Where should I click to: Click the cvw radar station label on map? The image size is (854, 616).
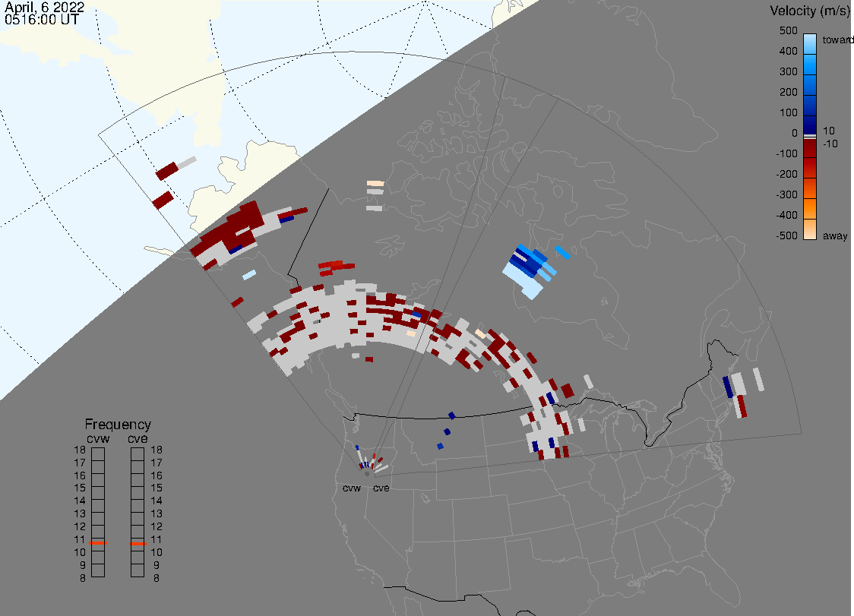click(x=352, y=488)
